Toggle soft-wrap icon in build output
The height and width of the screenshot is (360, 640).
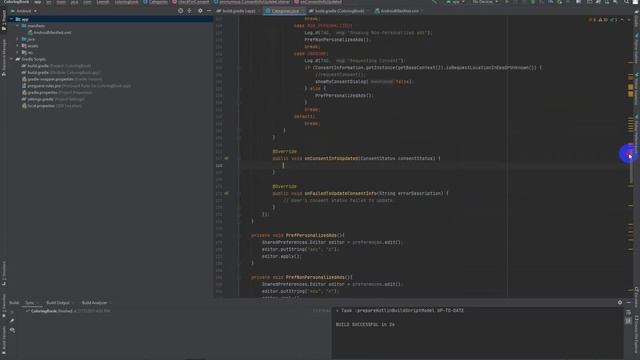(628, 313)
